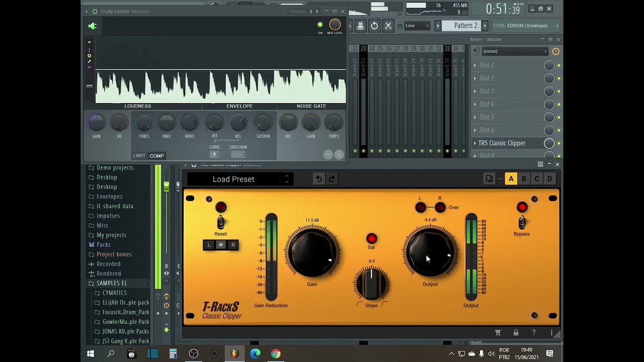Open TR5 Classic Clipper slot menu arrow
Image resolution: width=644 pixels, height=362 pixels.
475,143
